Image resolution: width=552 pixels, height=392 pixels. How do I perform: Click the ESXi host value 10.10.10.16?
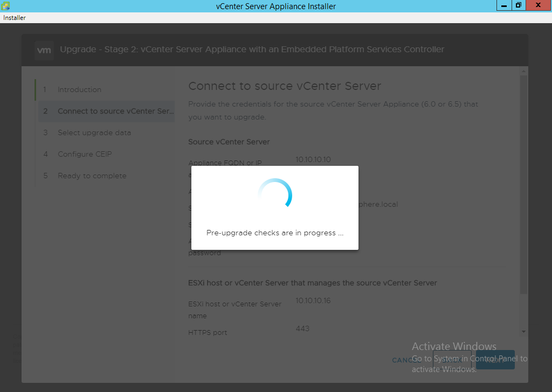point(313,300)
